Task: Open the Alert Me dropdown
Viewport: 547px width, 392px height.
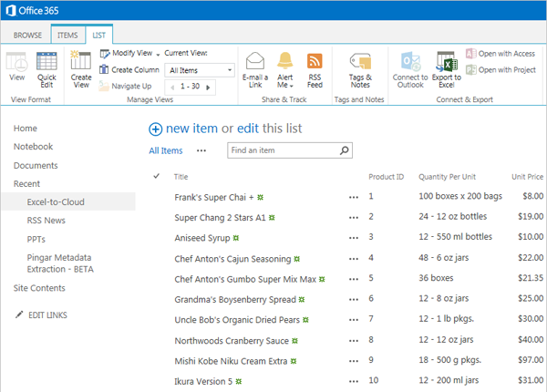Action: click(285, 69)
